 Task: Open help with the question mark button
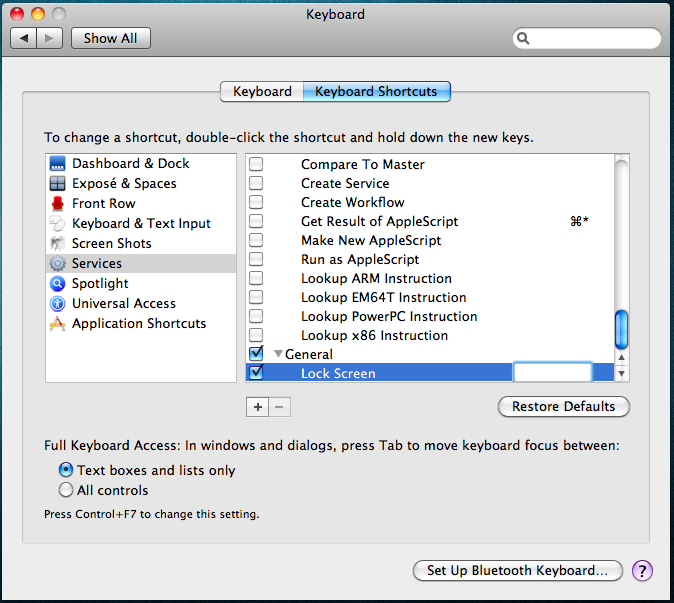(x=642, y=571)
